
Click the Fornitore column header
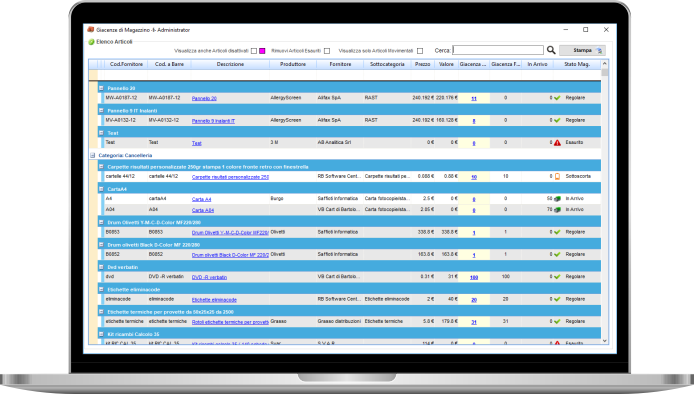tap(340, 64)
